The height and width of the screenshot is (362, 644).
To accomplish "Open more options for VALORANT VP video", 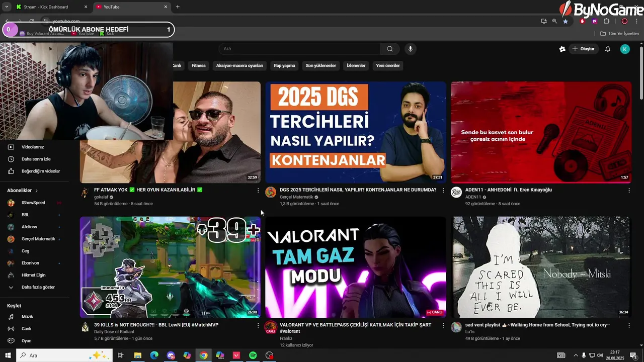I will tap(443, 325).
